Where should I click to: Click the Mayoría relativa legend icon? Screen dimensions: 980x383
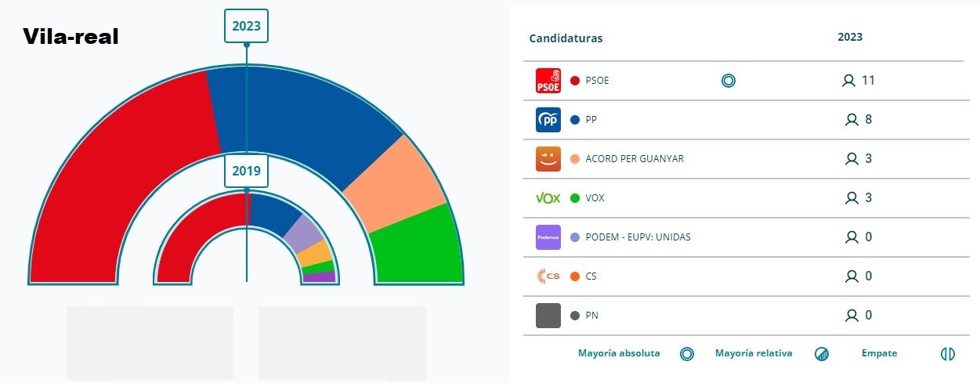pyautogui.click(x=821, y=354)
